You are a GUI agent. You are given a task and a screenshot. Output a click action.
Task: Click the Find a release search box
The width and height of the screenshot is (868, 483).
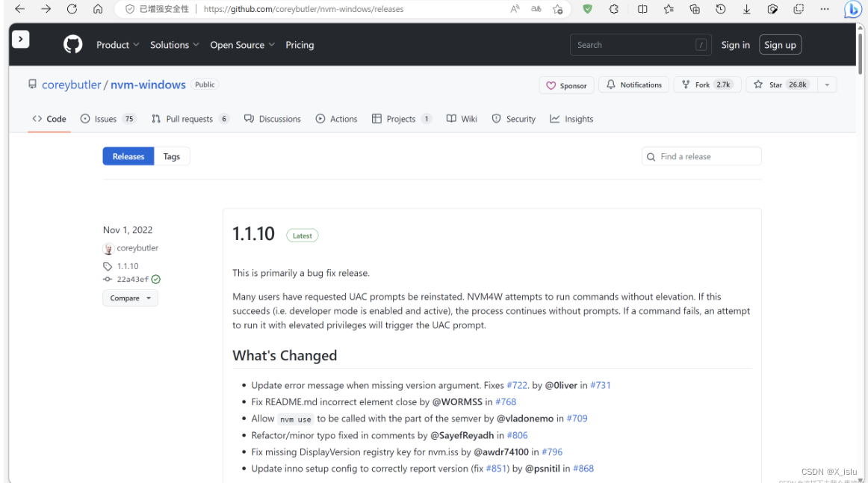(x=701, y=156)
